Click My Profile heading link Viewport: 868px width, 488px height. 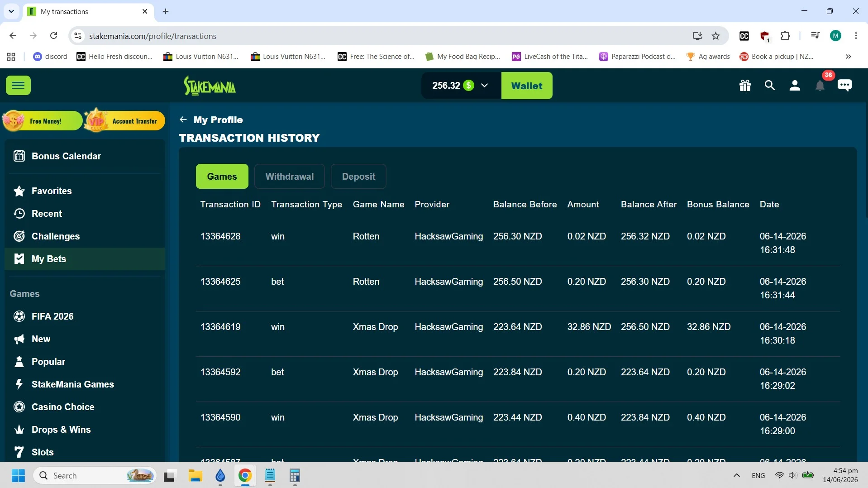pos(218,120)
